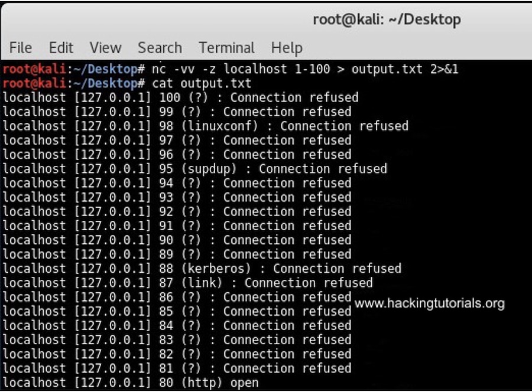Viewport: 532px width, 392px height.
Task: Open the Help menu
Action: 286,48
